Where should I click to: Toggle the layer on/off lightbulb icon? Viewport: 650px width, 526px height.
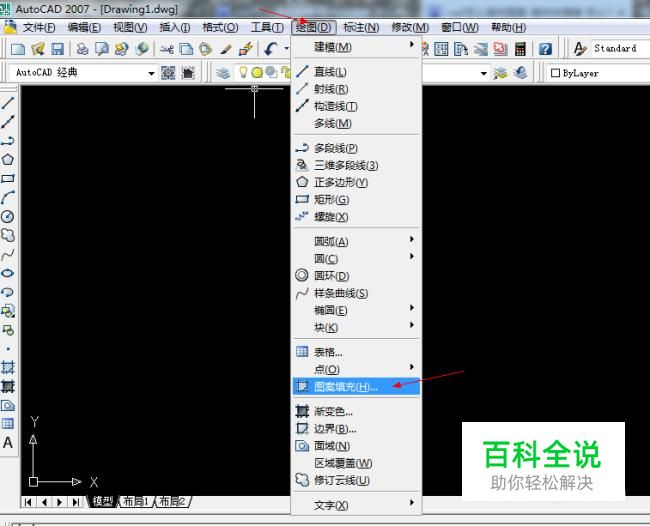(x=243, y=73)
